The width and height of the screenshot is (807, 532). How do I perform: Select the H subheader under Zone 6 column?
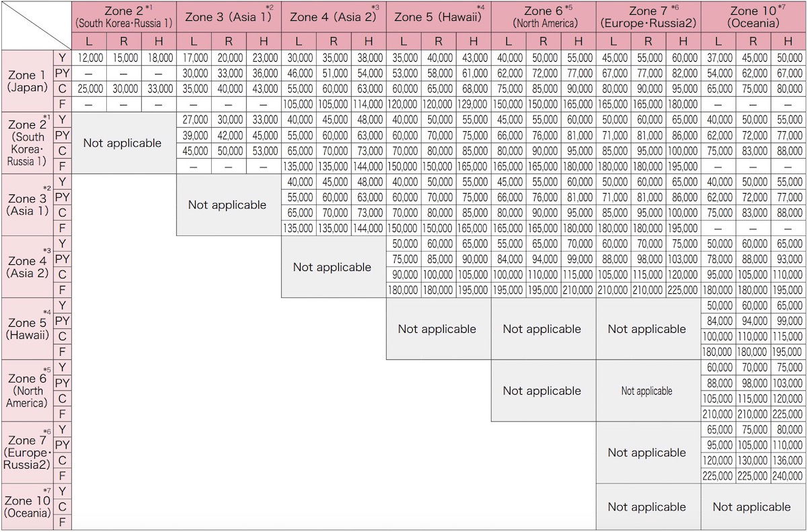(579, 41)
